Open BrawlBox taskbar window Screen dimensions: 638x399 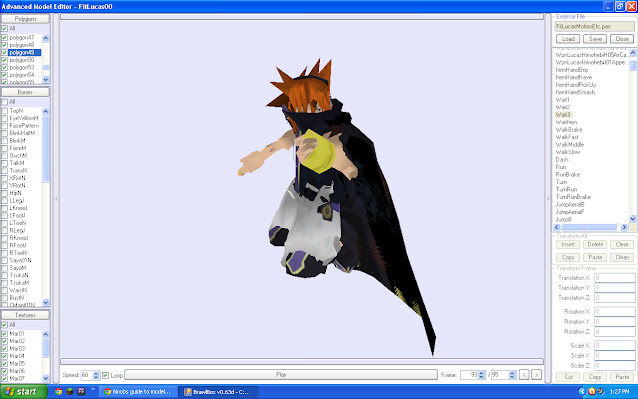click(x=219, y=392)
